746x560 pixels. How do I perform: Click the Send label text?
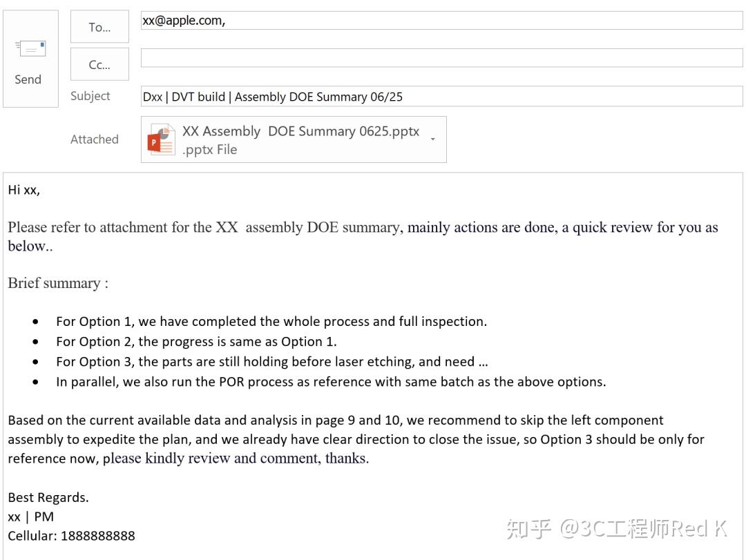28,79
